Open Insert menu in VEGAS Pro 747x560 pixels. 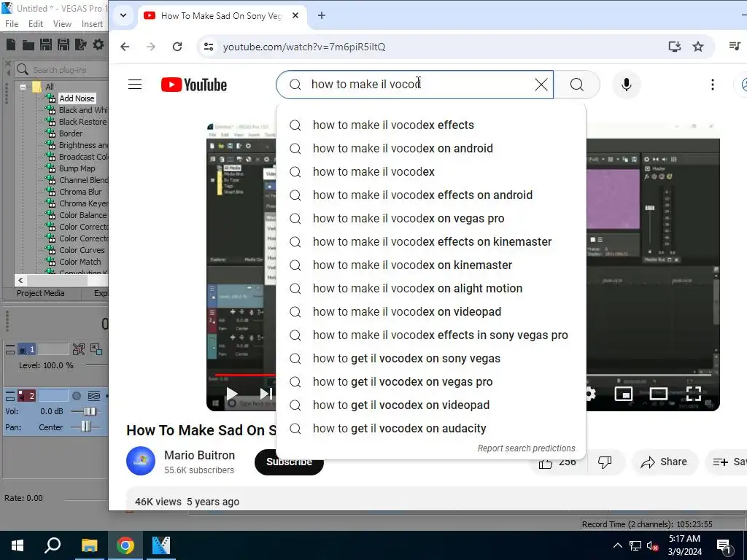coord(92,24)
